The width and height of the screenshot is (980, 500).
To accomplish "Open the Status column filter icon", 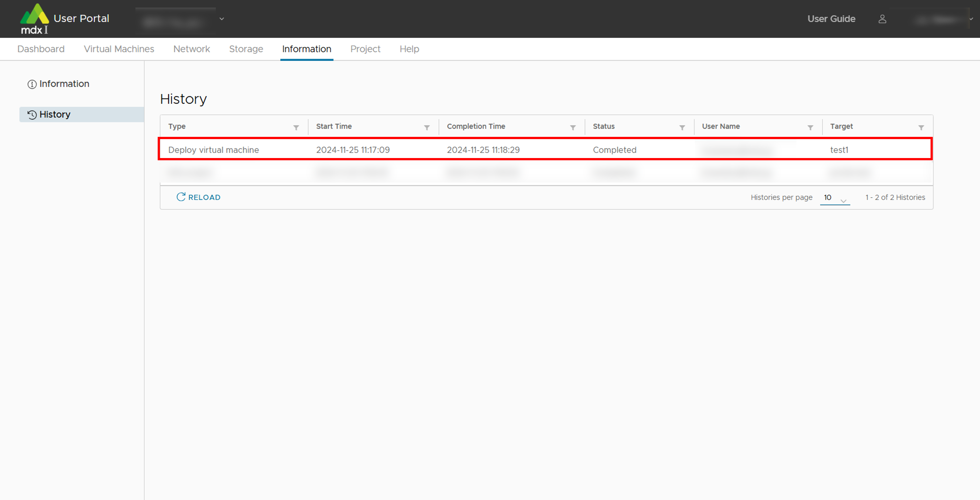I will pos(682,128).
